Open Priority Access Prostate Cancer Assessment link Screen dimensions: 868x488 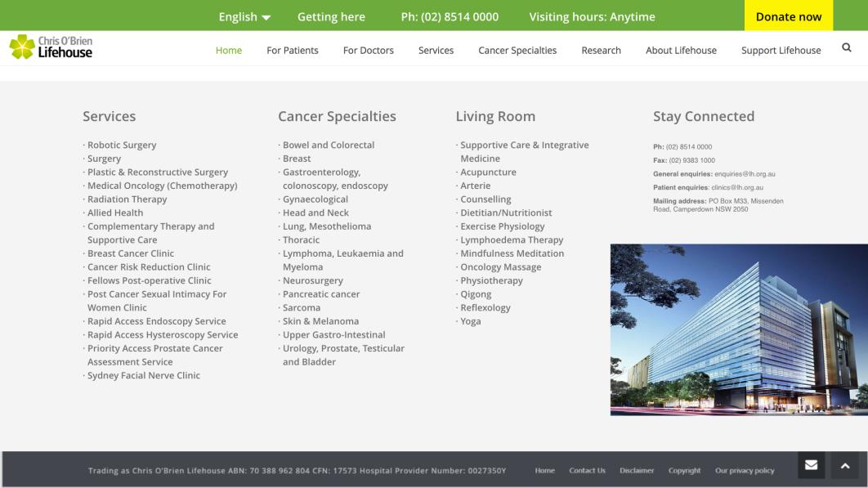155,355
